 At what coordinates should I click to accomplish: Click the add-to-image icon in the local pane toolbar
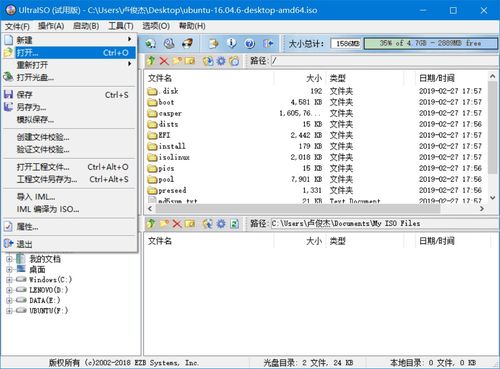208,223
